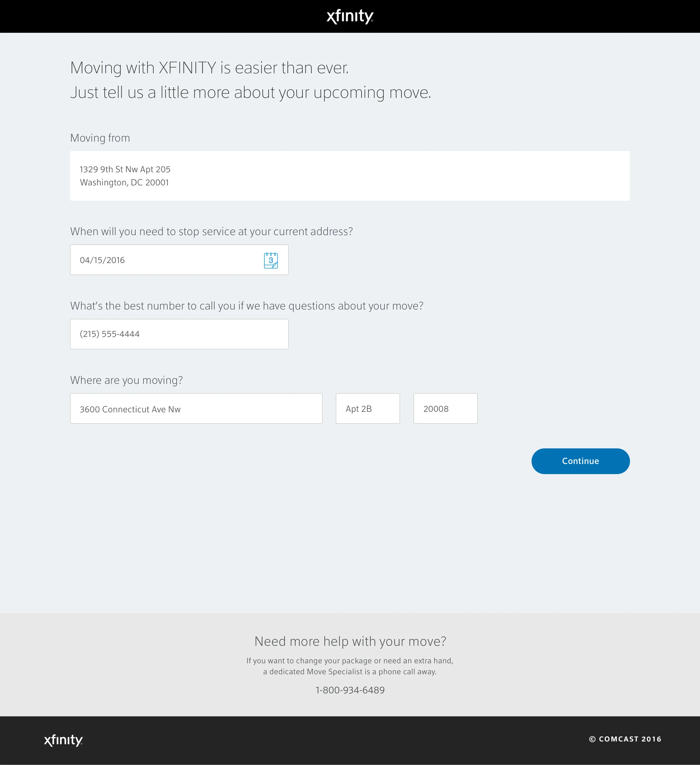The height and width of the screenshot is (765, 700).
Task: Click the 'Just tell us a little more' subheadline
Action: (x=250, y=93)
